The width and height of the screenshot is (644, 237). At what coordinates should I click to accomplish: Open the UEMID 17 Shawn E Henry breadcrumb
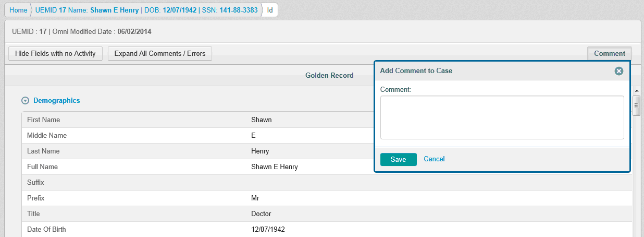(146, 10)
